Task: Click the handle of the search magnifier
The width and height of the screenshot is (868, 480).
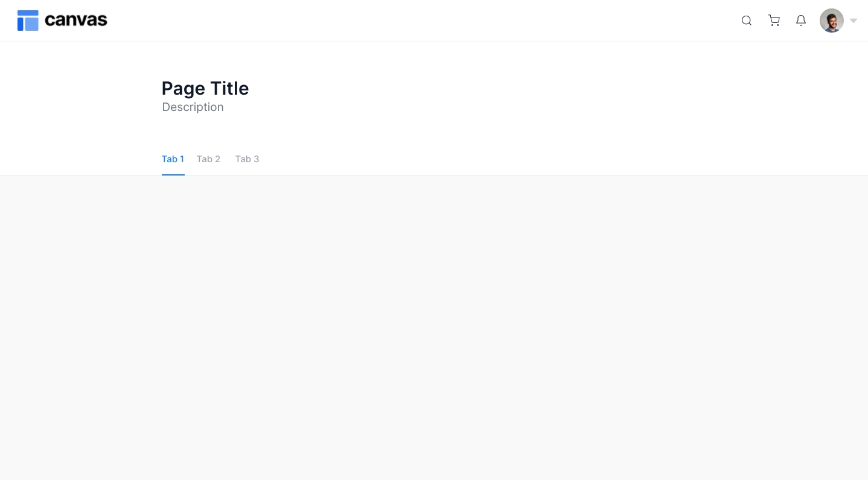Action: point(750,24)
